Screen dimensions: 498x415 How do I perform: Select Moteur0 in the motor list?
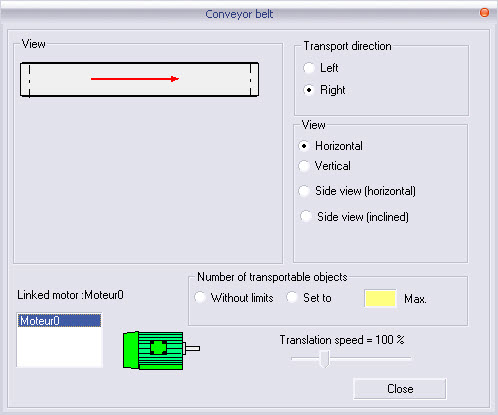tap(59, 321)
